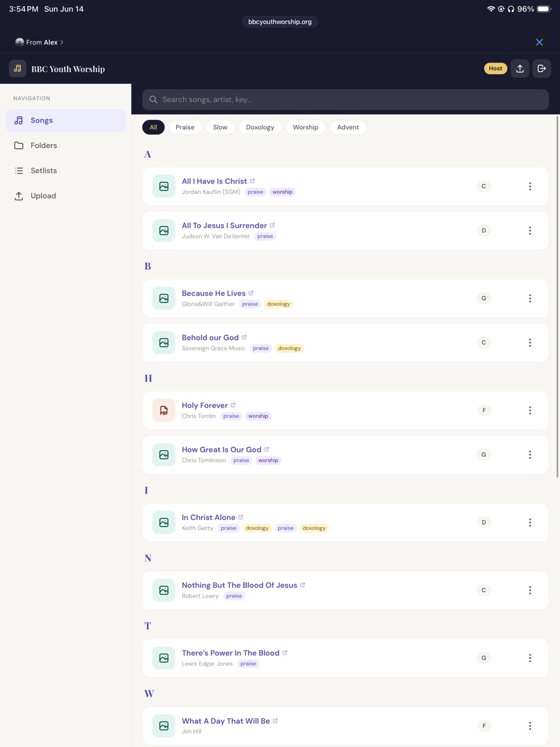This screenshot has height=747, width=560.
Task: Click image thumbnail icon for Because He Lives
Action: (x=164, y=298)
